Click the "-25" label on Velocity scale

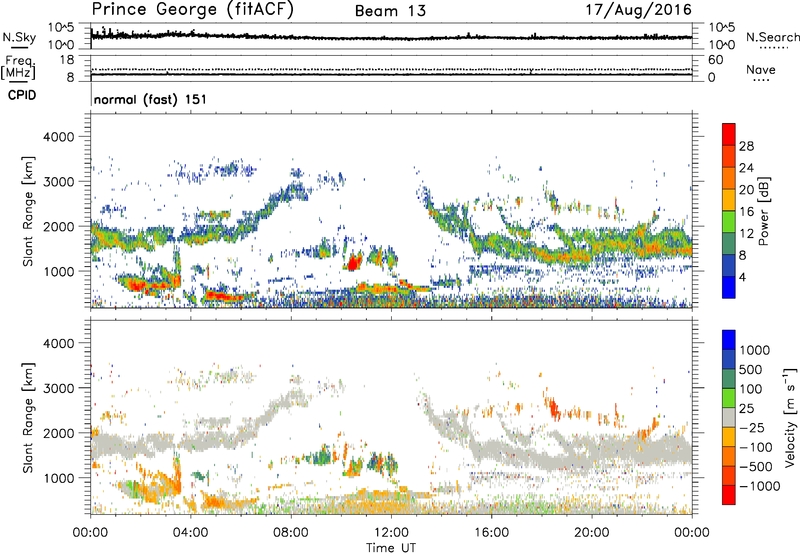pos(753,428)
